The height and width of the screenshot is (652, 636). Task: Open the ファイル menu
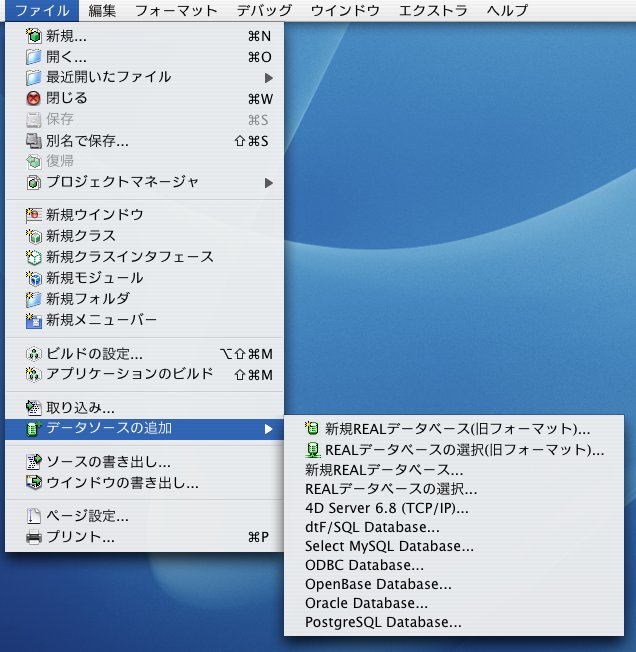click(42, 10)
